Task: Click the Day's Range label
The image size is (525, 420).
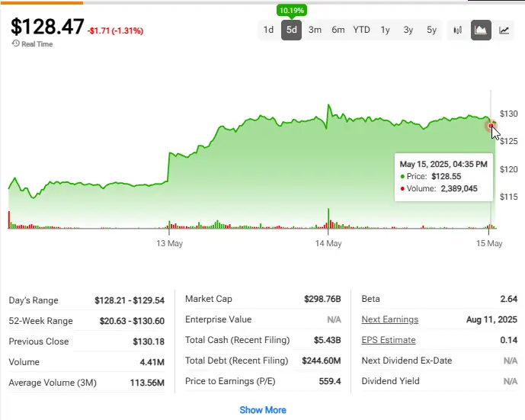Action: pyautogui.click(x=34, y=300)
